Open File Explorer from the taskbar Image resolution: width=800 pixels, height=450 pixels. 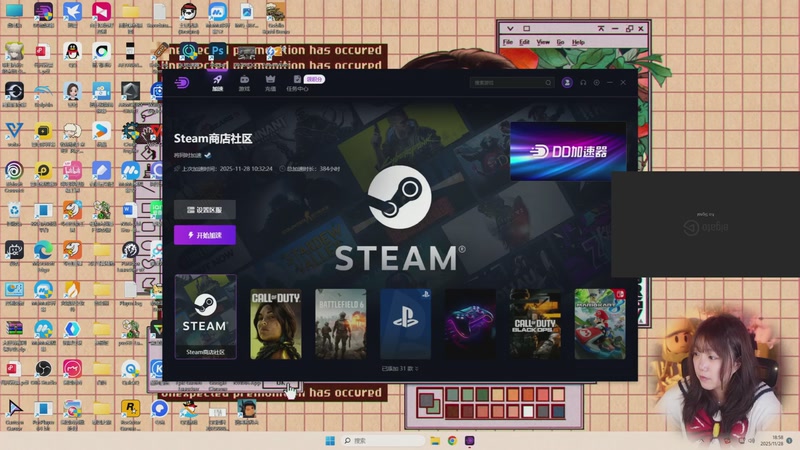coord(435,440)
